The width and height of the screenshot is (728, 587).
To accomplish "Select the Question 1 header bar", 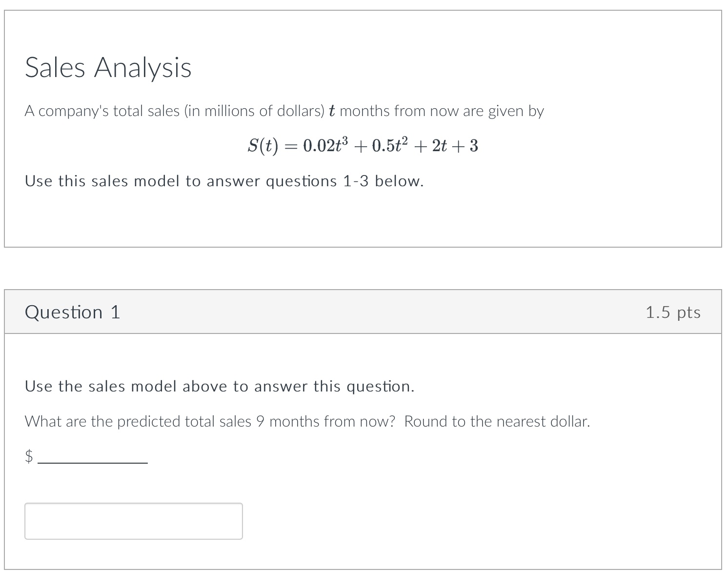I will [x=364, y=312].
